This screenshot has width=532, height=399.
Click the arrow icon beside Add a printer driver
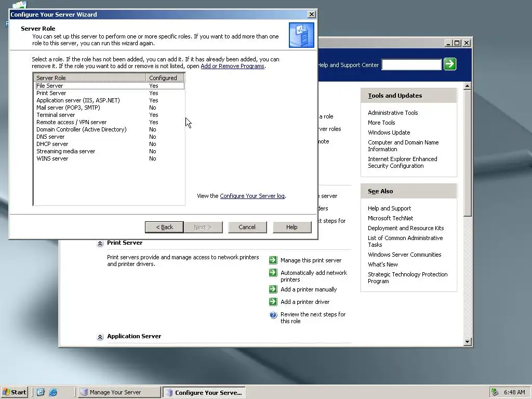pyautogui.click(x=273, y=302)
